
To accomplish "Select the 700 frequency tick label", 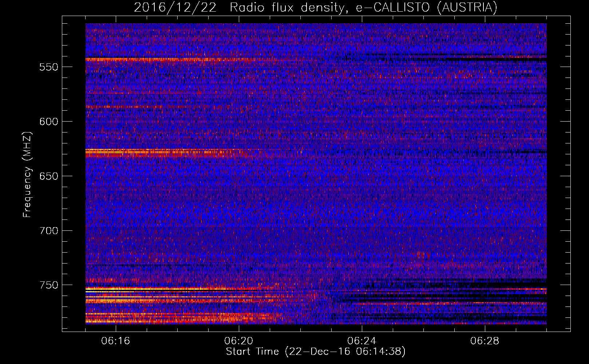I will [49, 231].
